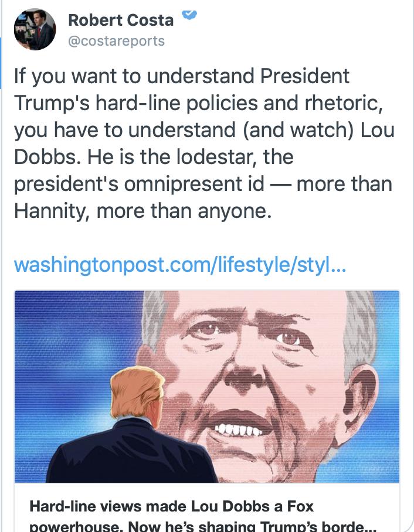Open the @costareports handle
414x532 pixels.
tap(117, 41)
